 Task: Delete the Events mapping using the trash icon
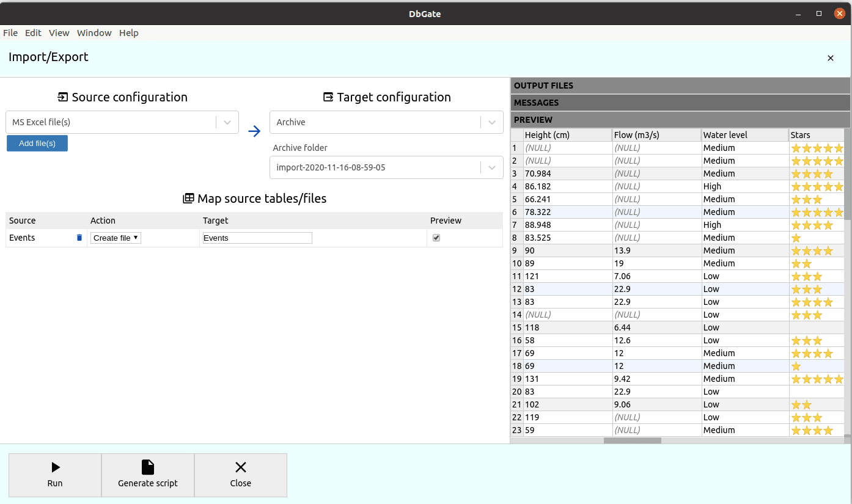(x=79, y=238)
